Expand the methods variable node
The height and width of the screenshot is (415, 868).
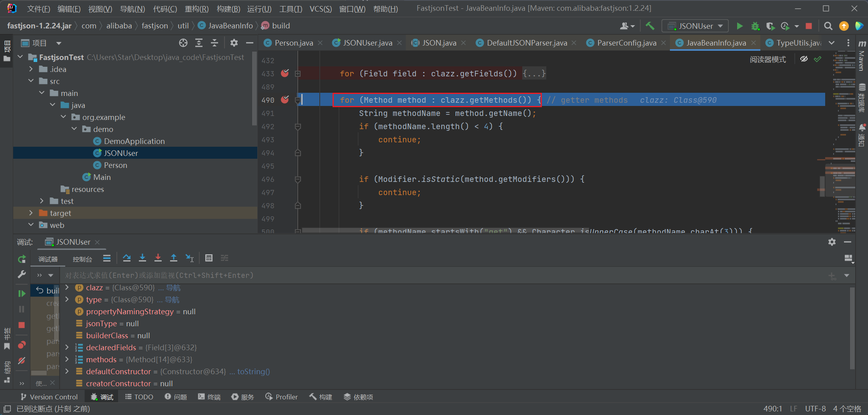point(67,359)
